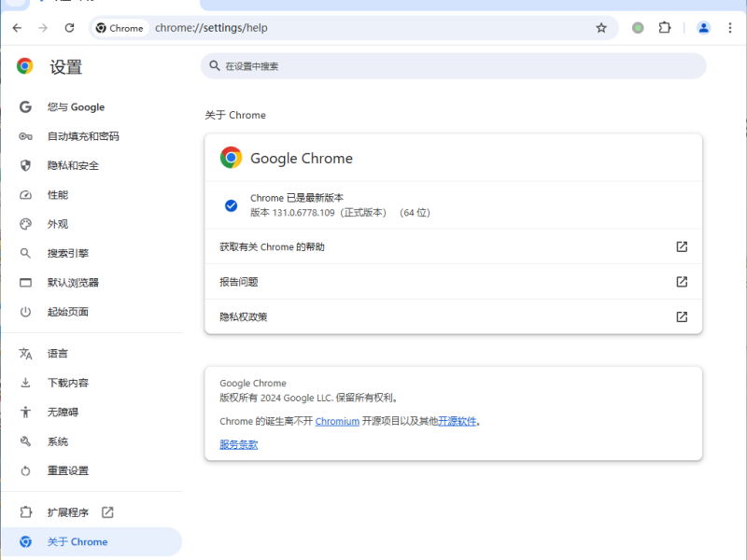Click the browser forward arrow
The width and height of the screenshot is (747, 560).
43,28
